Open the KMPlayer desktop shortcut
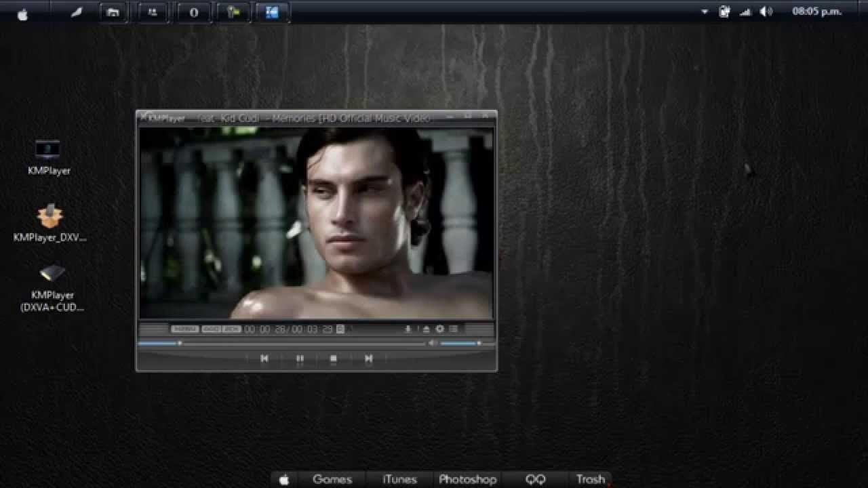 click(x=48, y=157)
